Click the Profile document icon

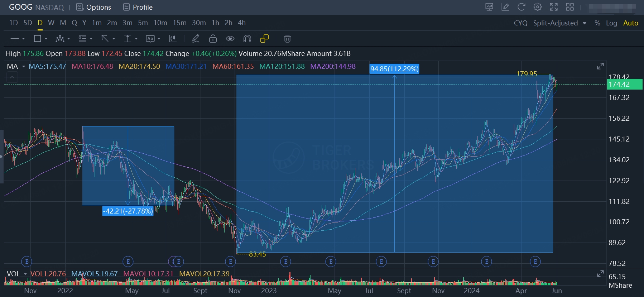tap(126, 7)
